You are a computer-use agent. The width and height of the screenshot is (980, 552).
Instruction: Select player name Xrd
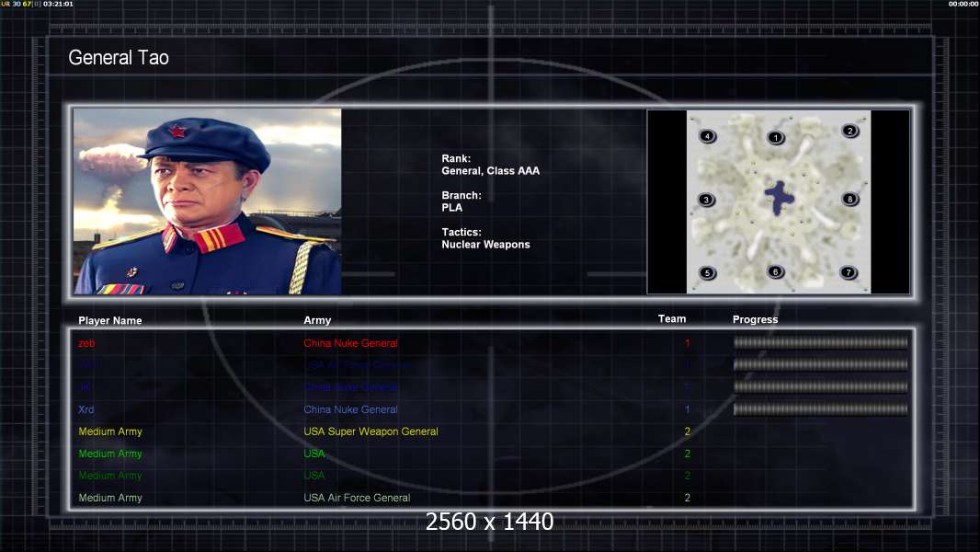click(86, 409)
